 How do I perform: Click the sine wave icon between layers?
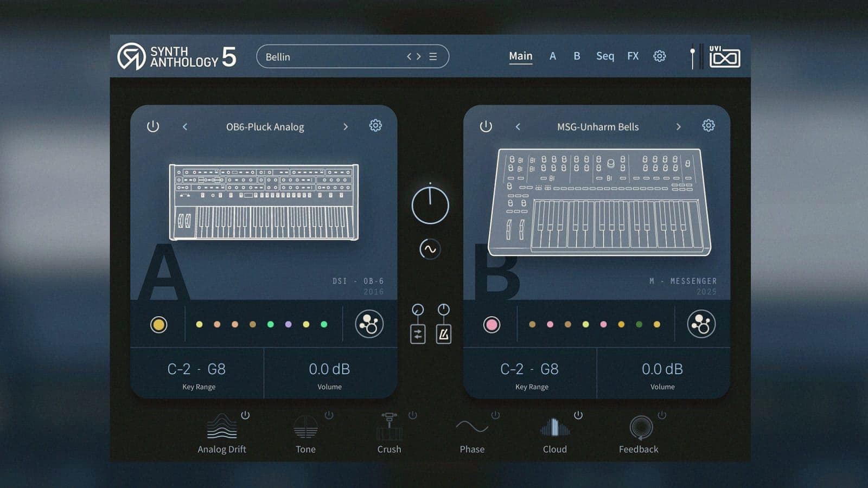coord(430,249)
